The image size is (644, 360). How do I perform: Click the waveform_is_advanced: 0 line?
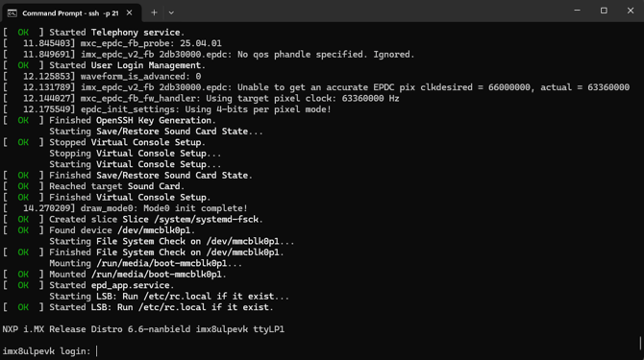tap(102, 76)
